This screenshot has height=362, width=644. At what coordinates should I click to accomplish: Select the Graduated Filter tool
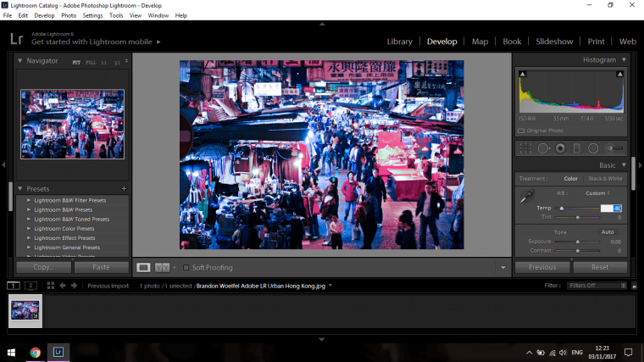coord(577,148)
